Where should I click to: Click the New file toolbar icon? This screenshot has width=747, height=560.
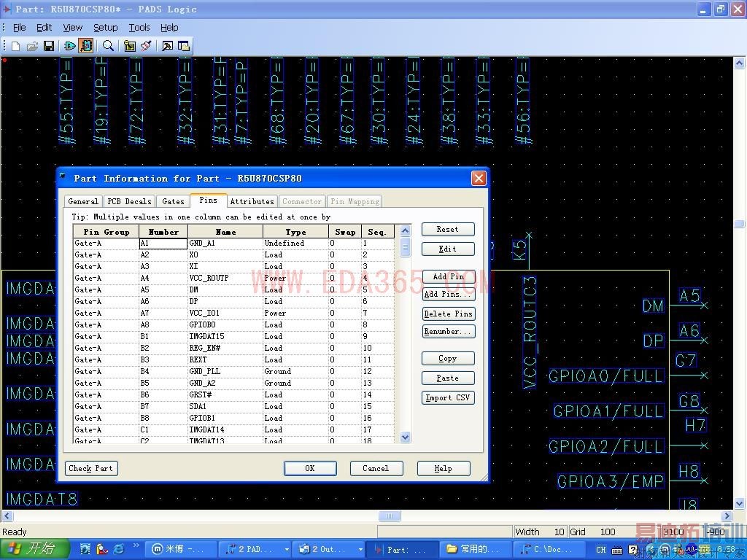[15, 46]
